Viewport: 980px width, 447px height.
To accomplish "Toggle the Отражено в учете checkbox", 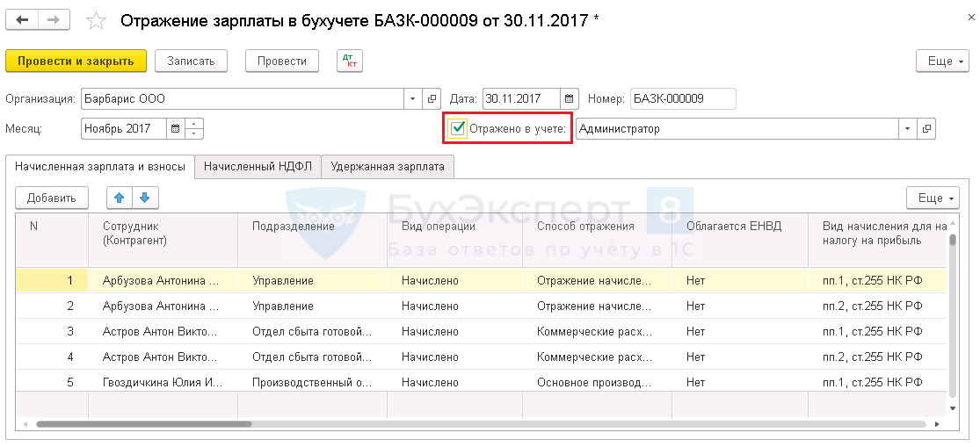I will click(458, 128).
